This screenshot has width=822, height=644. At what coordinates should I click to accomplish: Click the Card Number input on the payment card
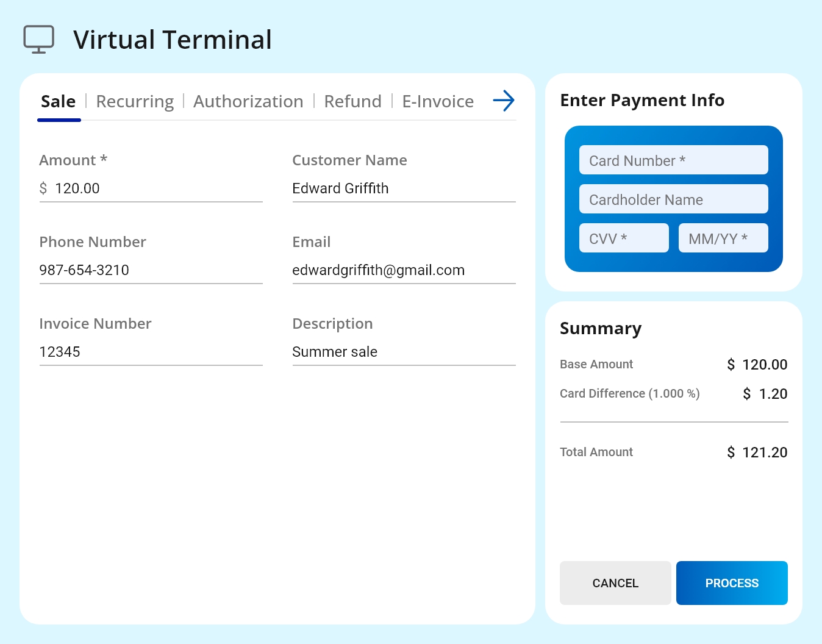coord(673,160)
